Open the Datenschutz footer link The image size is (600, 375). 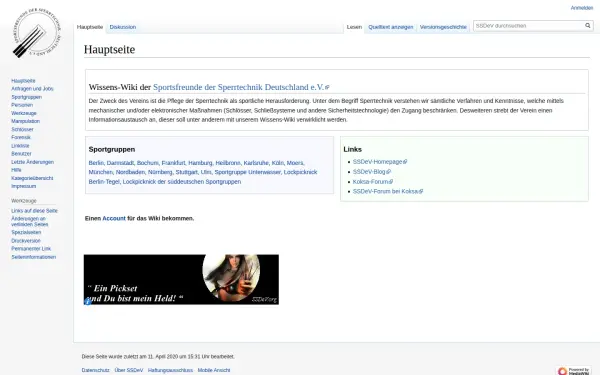click(x=95, y=370)
